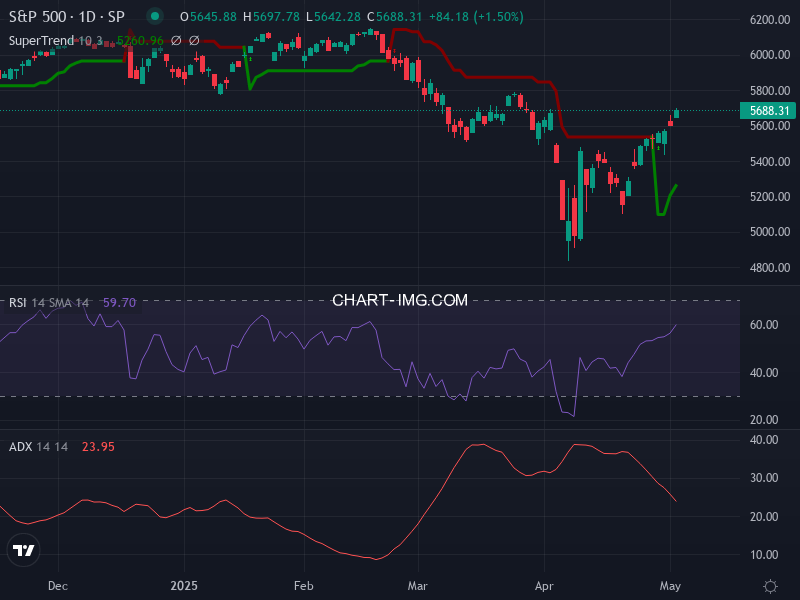
Task: Select the SuperTrend indicator label
Action: [41, 40]
